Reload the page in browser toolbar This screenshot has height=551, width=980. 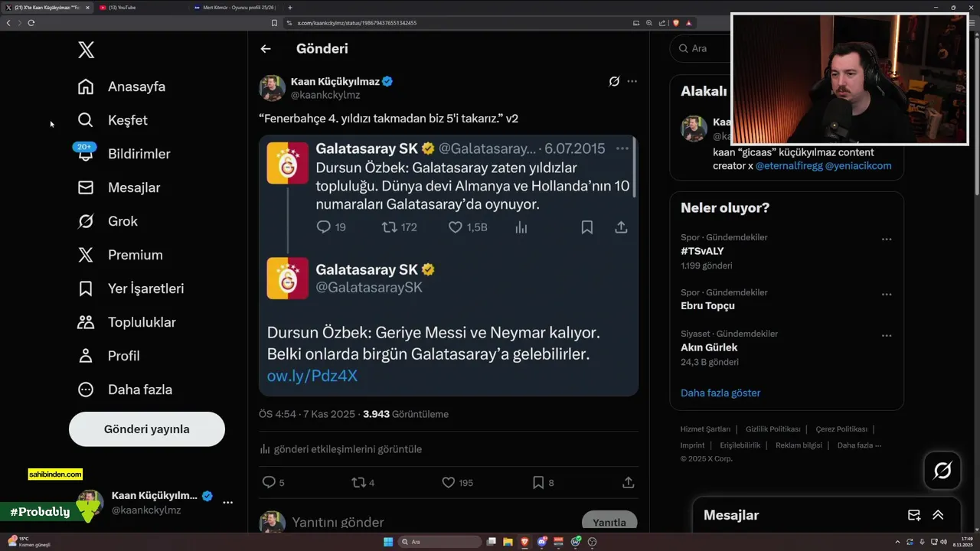coord(31,23)
